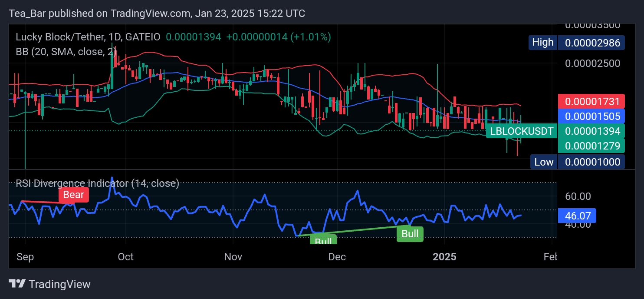This screenshot has height=299, width=644.
Task: Click the partially hidden Bull label near December
Action: [323, 240]
